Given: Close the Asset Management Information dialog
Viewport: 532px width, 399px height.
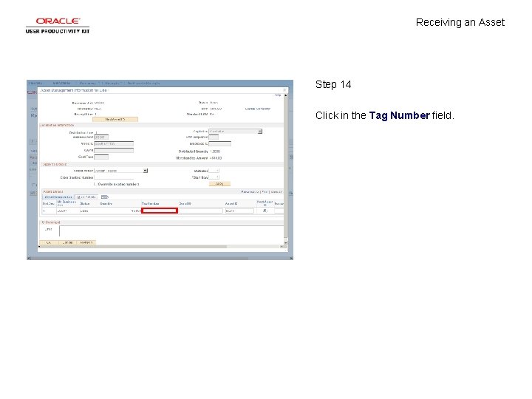Looking at the screenshot, I should tap(285, 90).
